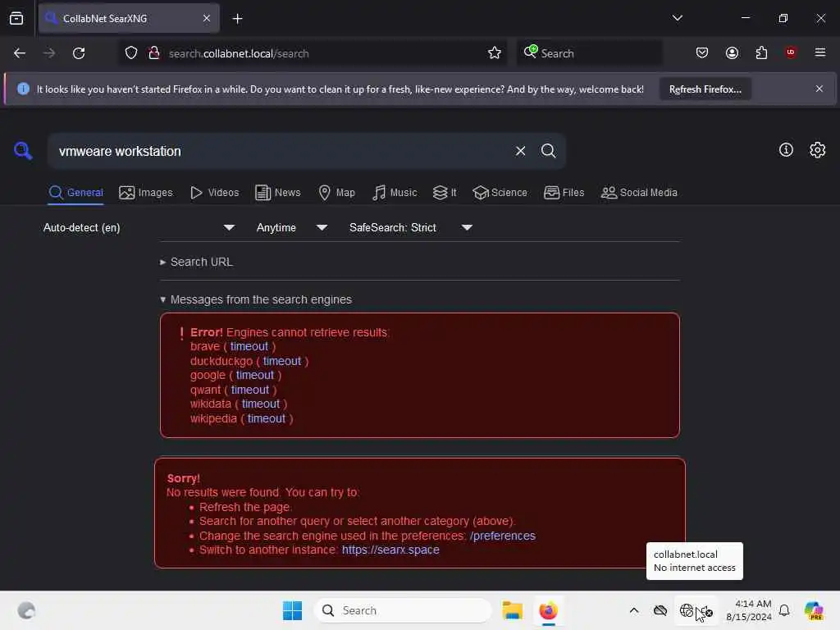
Task: Open Firefox View tab list icon
Action: [x=16, y=18]
